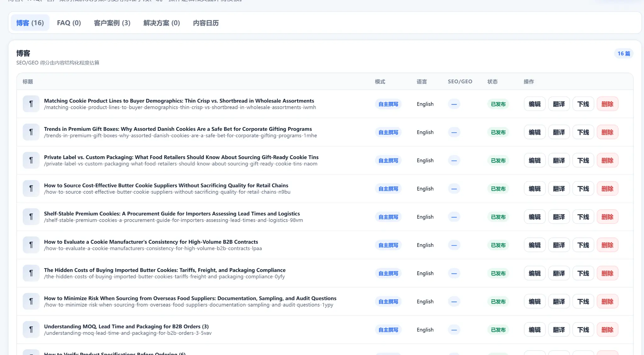
Task: Edit The Hidden Costs of Buying post
Action: tap(535, 273)
